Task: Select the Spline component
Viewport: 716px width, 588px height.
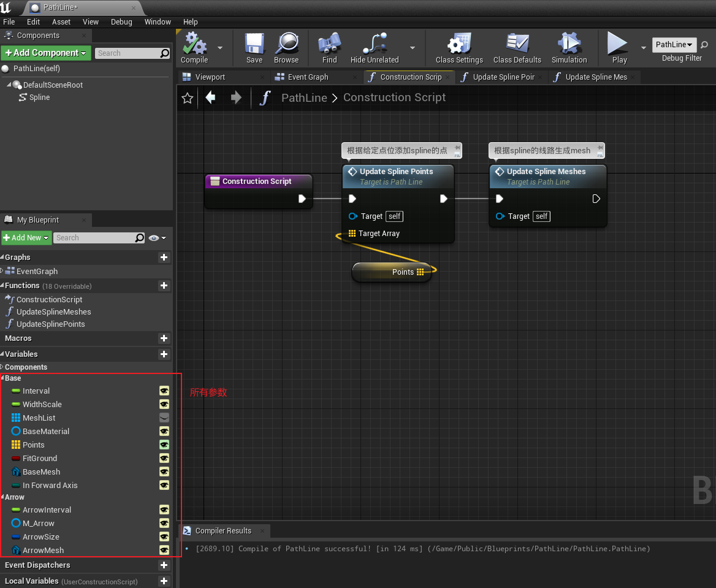Action: 39,97
